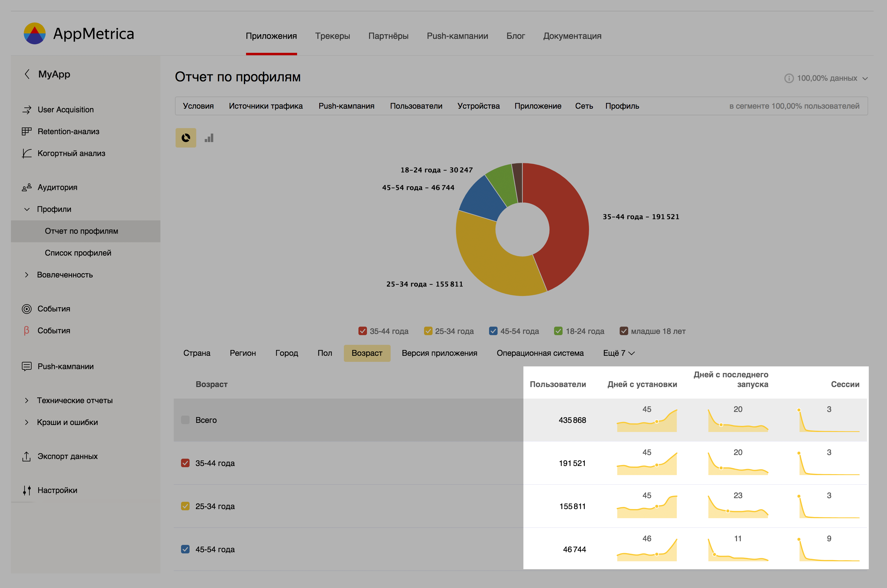This screenshot has height=588, width=887.
Task: Select Пол grouping tab
Action: click(x=324, y=353)
